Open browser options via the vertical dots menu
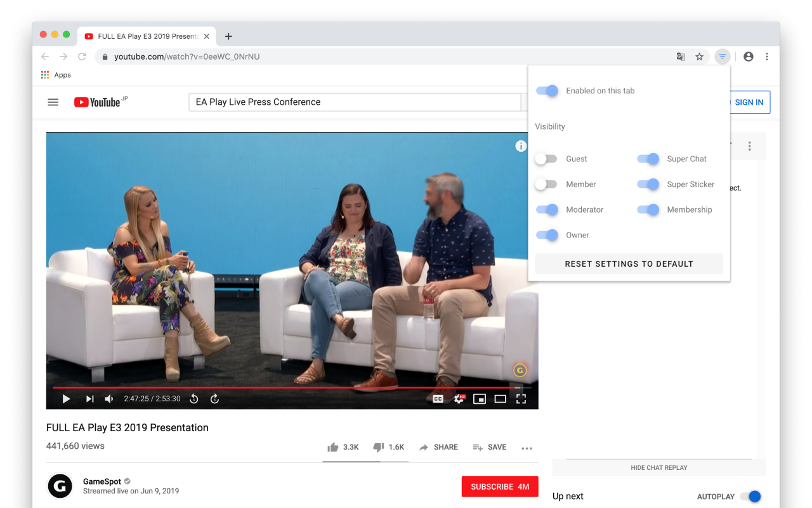 click(x=767, y=56)
